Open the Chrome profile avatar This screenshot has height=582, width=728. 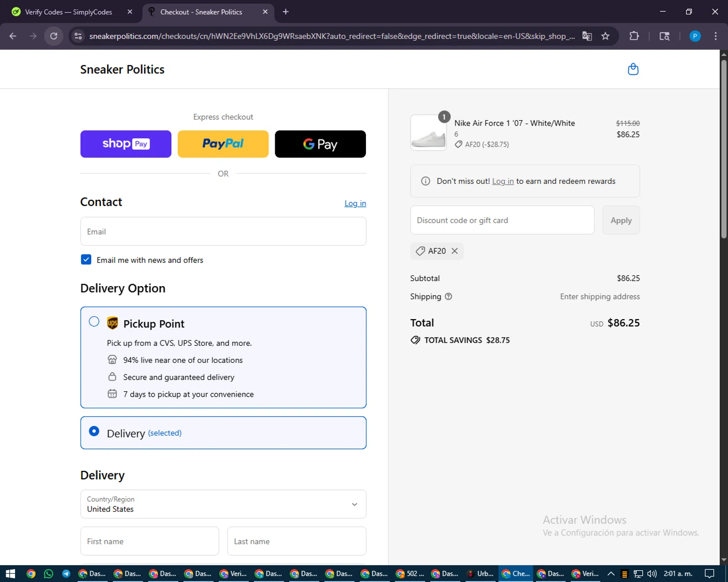point(695,36)
